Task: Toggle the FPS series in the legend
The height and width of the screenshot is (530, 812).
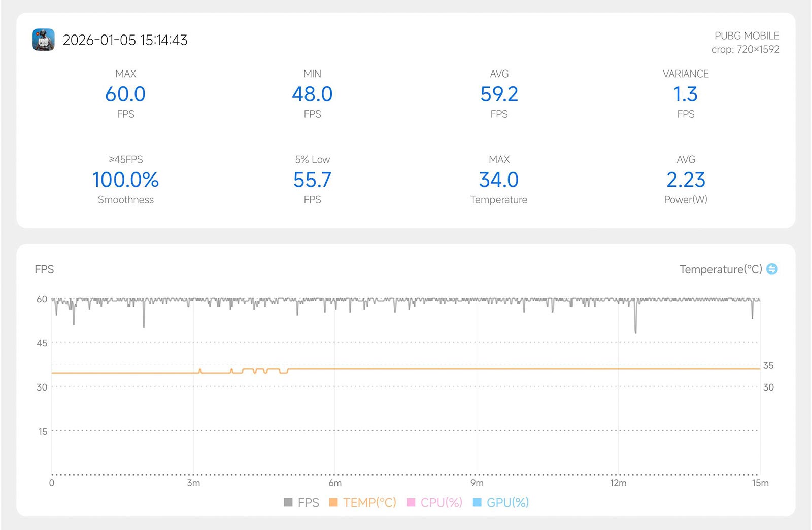Action: 301,502
